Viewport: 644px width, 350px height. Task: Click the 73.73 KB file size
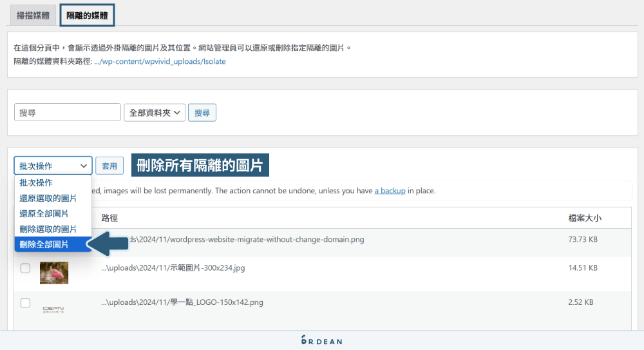(582, 239)
